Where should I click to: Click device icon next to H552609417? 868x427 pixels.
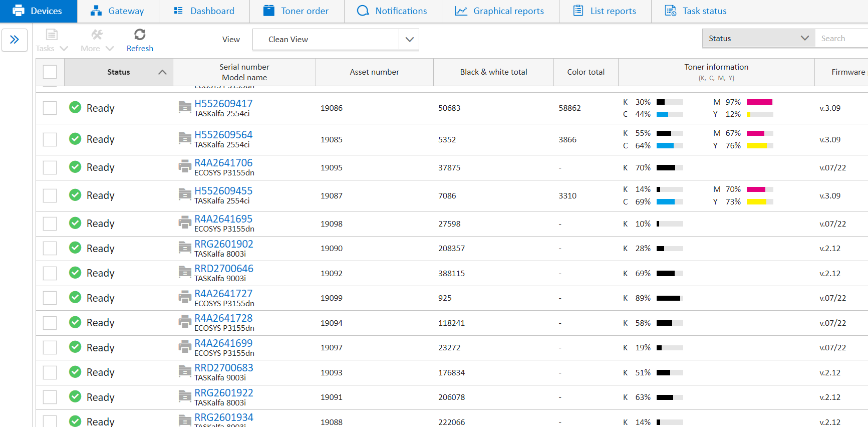tap(185, 107)
